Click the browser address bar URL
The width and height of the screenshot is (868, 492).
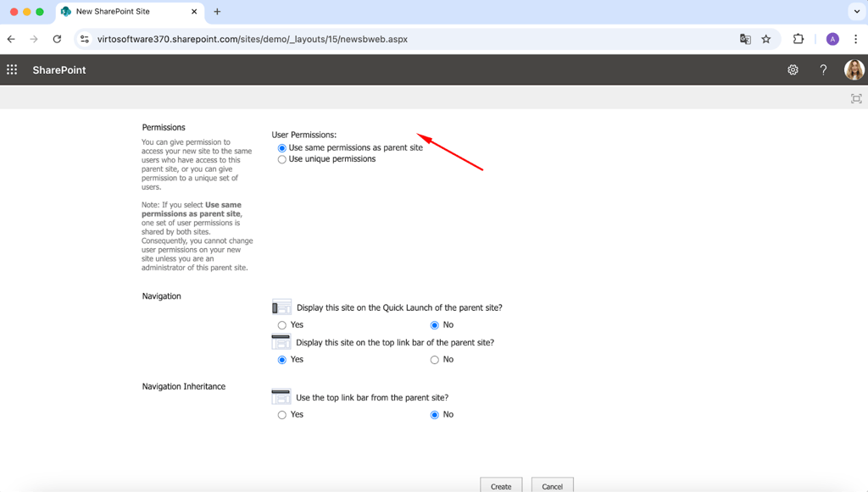253,39
